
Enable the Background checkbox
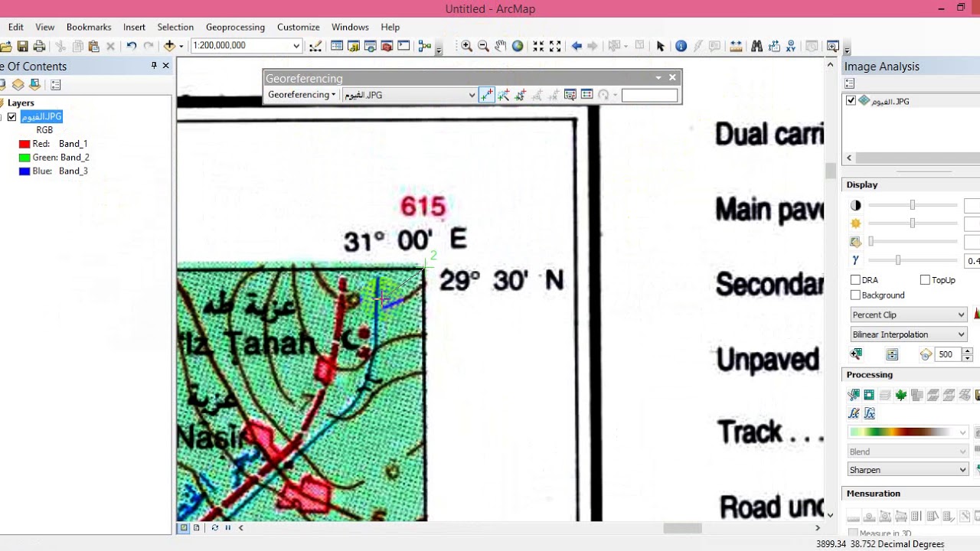855,295
